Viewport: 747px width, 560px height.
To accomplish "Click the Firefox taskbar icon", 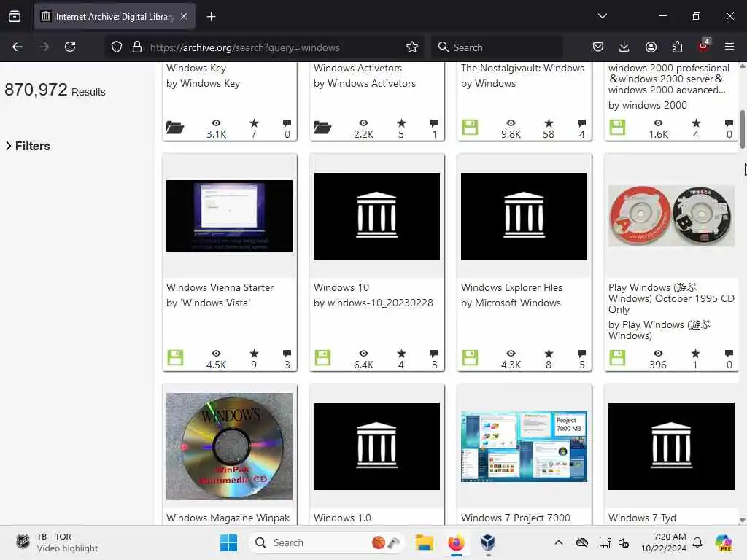I will pyautogui.click(x=456, y=542).
